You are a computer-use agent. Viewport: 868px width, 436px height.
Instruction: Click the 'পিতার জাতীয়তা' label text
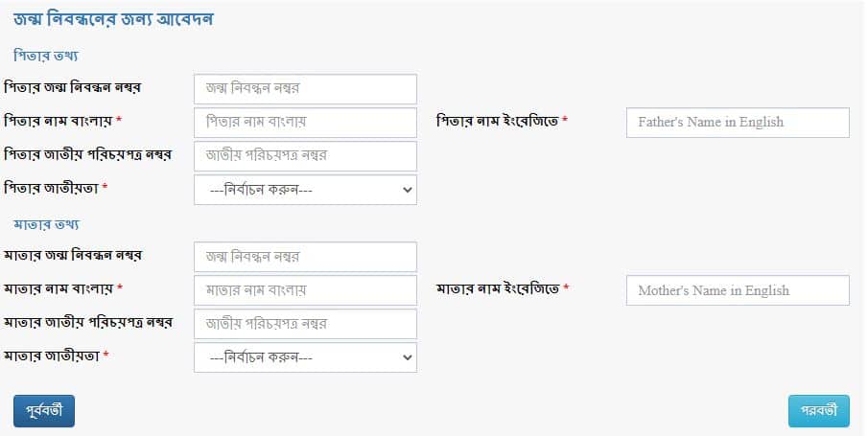[x=52, y=188]
